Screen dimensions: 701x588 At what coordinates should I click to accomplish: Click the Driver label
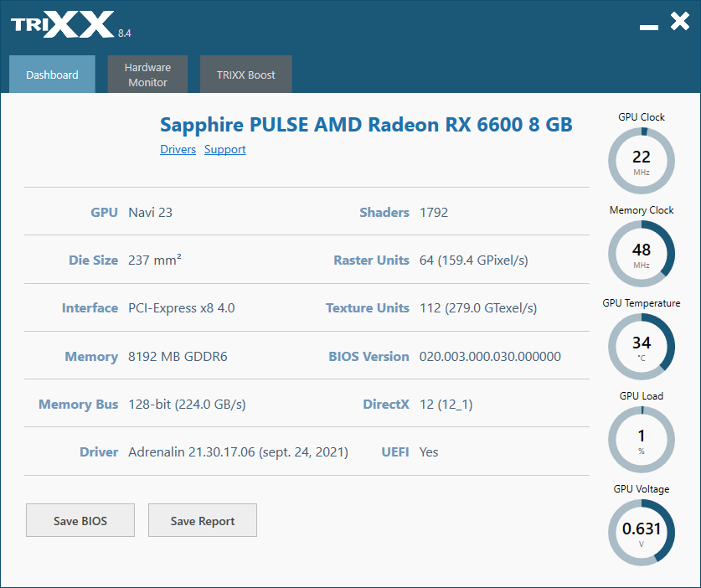tap(99, 452)
